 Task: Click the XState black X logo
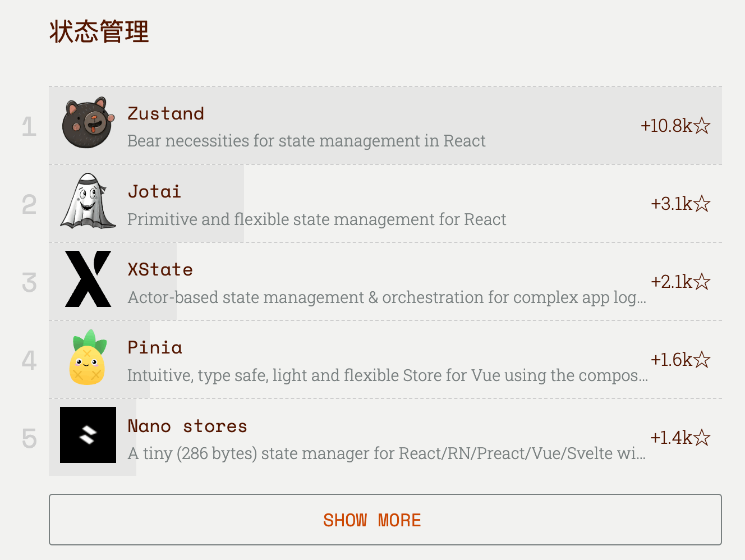click(x=88, y=279)
